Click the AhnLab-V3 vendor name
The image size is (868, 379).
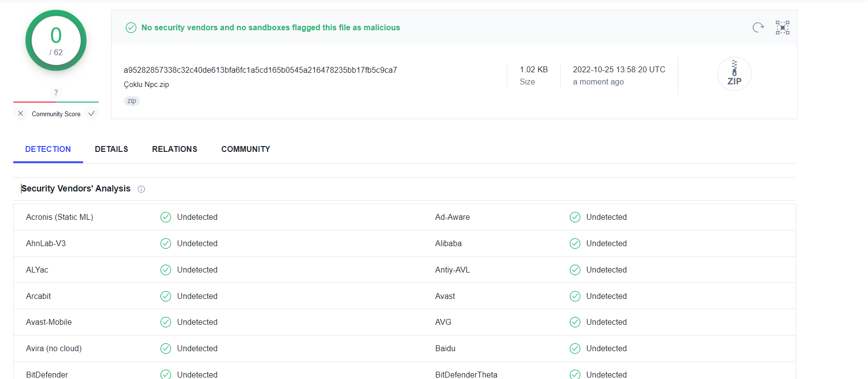pyautogui.click(x=46, y=243)
